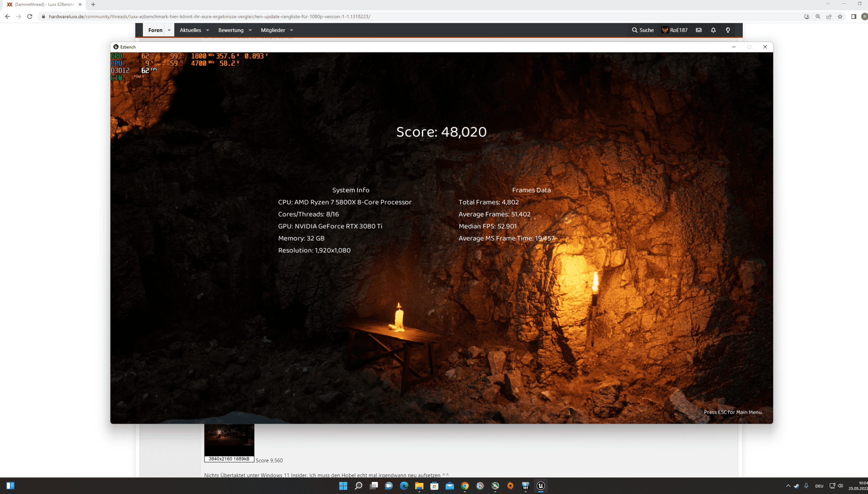Expand the Aktuelles dropdown arrow
This screenshot has width=868, height=494.
coord(208,30)
